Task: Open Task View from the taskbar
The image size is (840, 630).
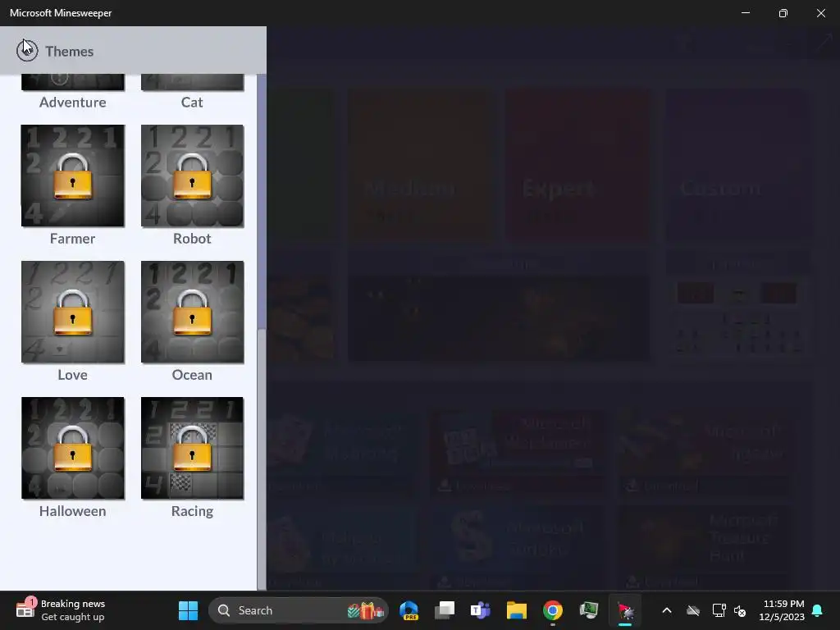Action: coord(445,610)
